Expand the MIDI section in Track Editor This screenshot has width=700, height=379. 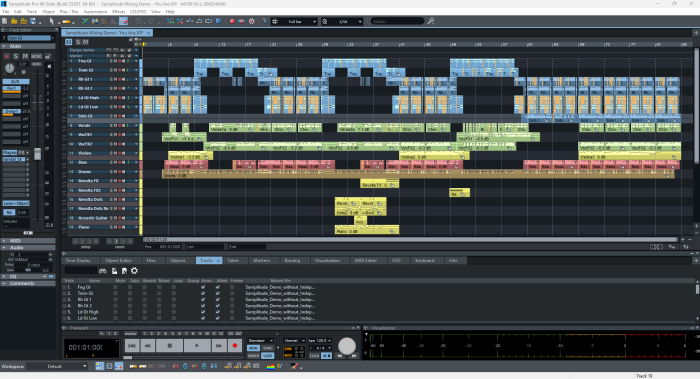click(4, 241)
